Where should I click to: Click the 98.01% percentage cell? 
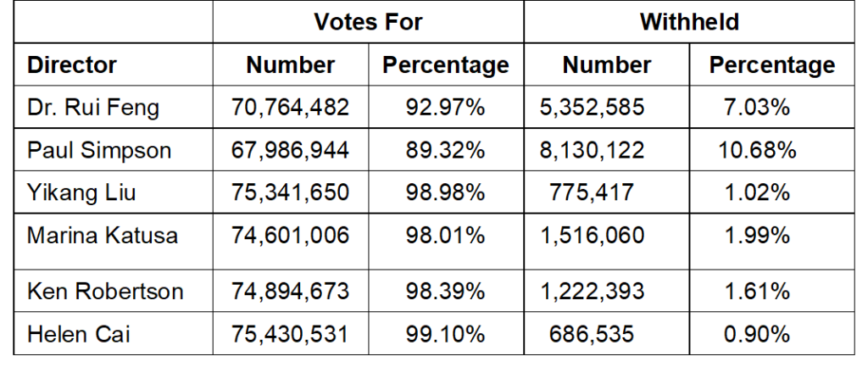pos(445,235)
